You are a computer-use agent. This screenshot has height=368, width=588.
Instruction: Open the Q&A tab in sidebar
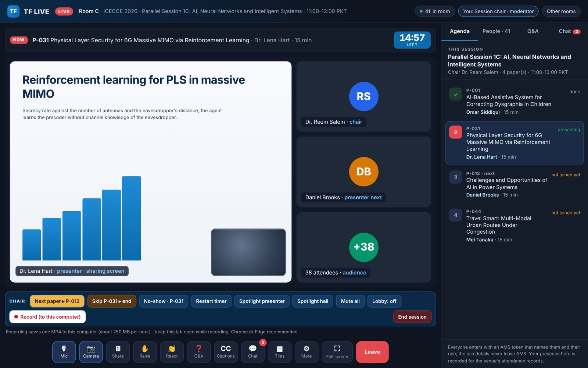(533, 31)
